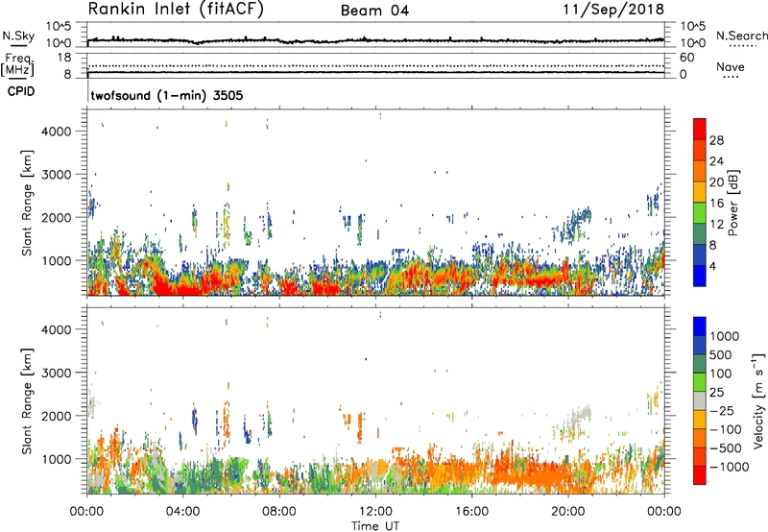Click 'Slant Range [km]' label of Velocity panel
The height and width of the screenshot is (532, 768).
click(27, 400)
